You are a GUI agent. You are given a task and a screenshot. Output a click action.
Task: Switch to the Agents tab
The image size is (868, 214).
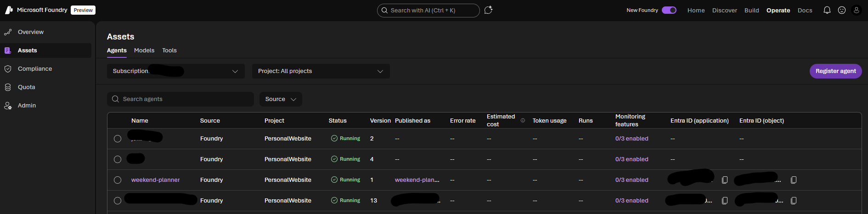[x=117, y=51]
